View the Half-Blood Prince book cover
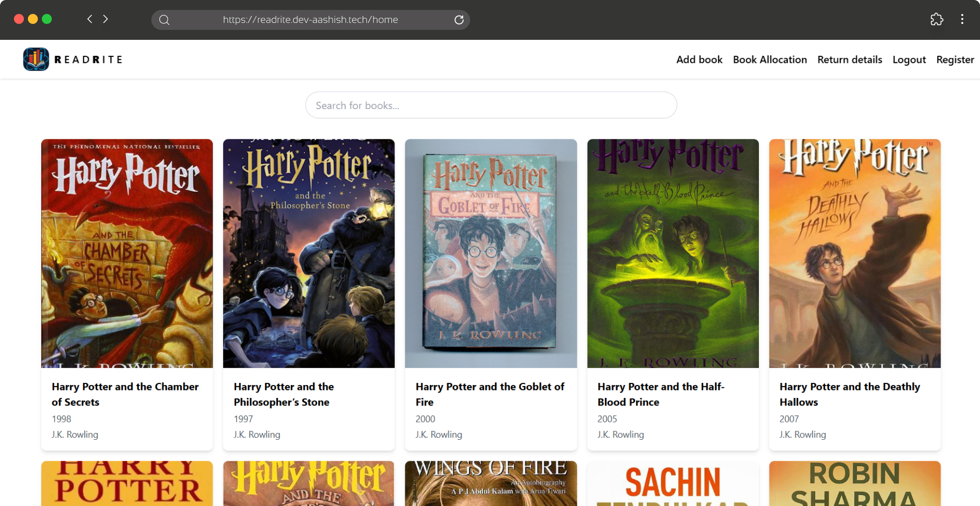Screen dimensions: 980x506 [673, 253]
